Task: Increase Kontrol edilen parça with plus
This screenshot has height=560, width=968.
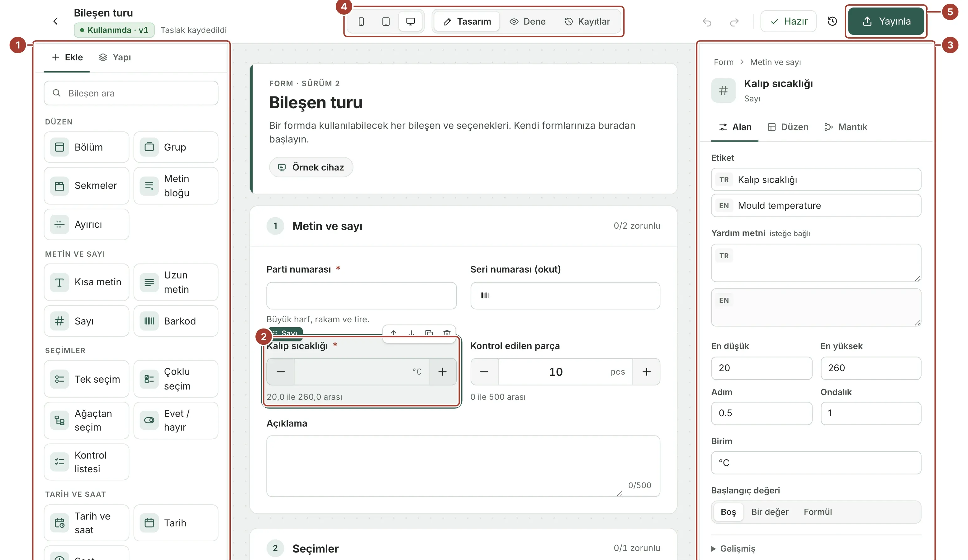Action: 647,371
